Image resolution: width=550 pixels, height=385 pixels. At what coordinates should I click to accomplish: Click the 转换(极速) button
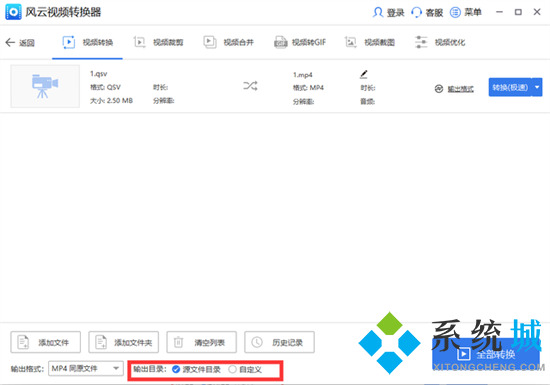pyautogui.click(x=510, y=87)
